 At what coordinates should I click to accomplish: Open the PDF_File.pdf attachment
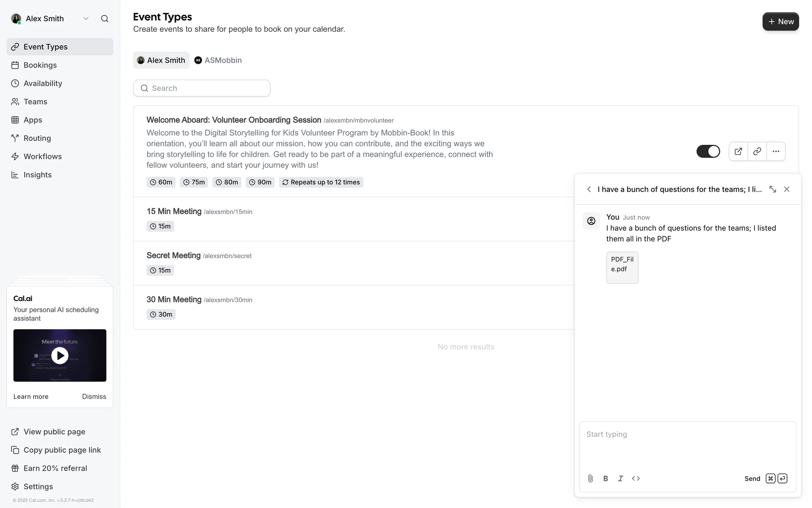[x=622, y=268]
